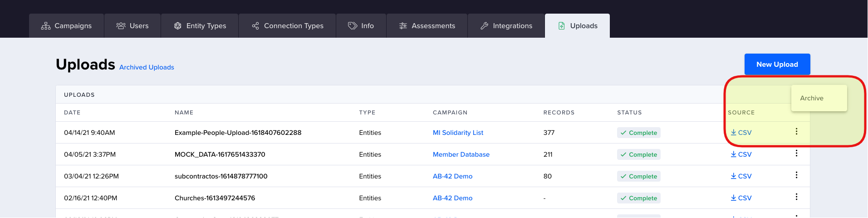Click Complete status of MOCK_DATA row
Viewport: 868px width, 218px height.
coord(638,154)
